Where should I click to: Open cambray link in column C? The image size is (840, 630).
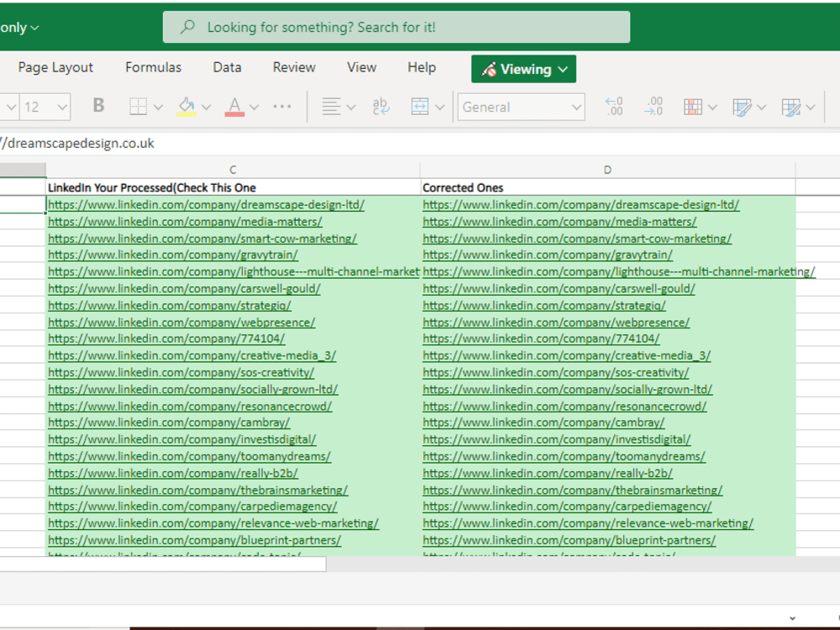tap(169, 423)
